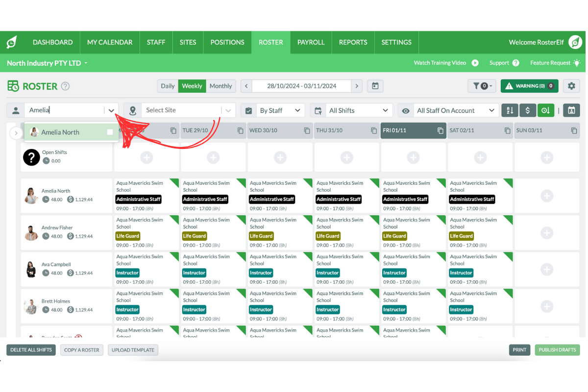Go to previous week arrow
This screenshot has width=588, height=392.
[x=246, y=86]
